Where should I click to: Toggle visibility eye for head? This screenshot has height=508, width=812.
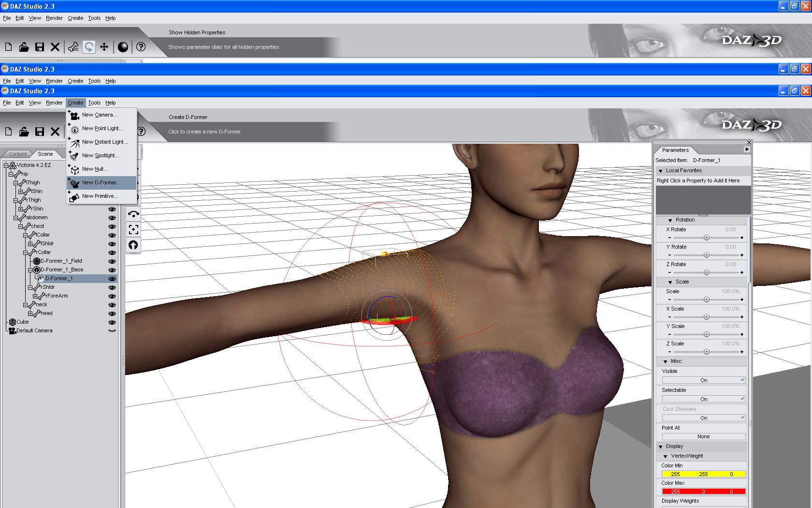(x=112, y=314)
